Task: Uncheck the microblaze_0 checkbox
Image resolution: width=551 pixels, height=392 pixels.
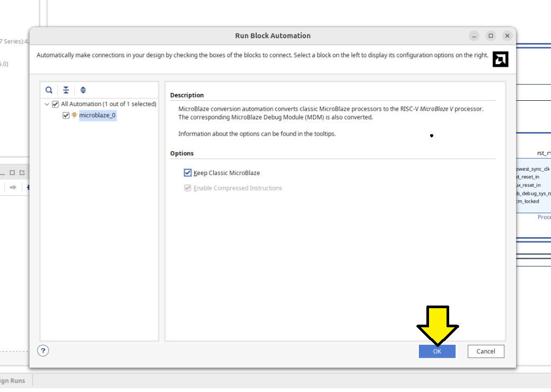Action: (66, 115)
